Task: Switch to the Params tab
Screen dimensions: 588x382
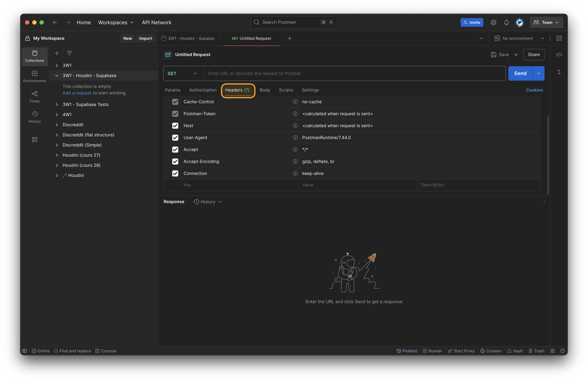Action: [x=173, y=90]
